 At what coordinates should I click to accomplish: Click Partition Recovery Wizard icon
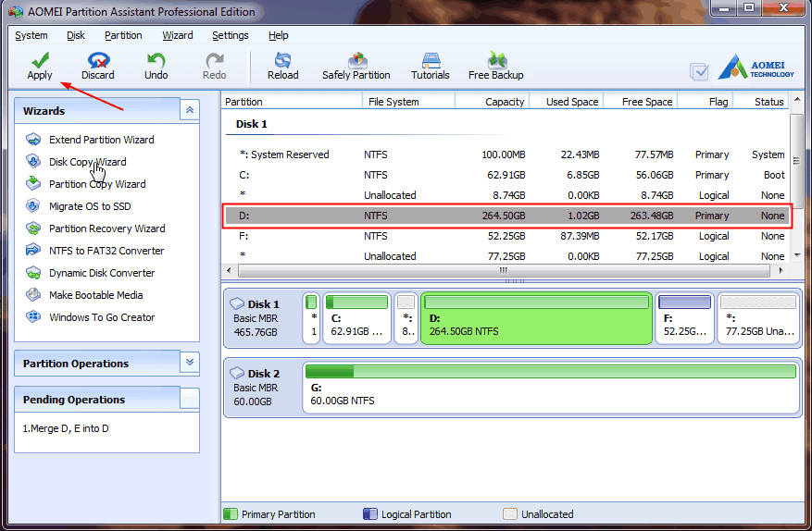(x=33, y=228)
